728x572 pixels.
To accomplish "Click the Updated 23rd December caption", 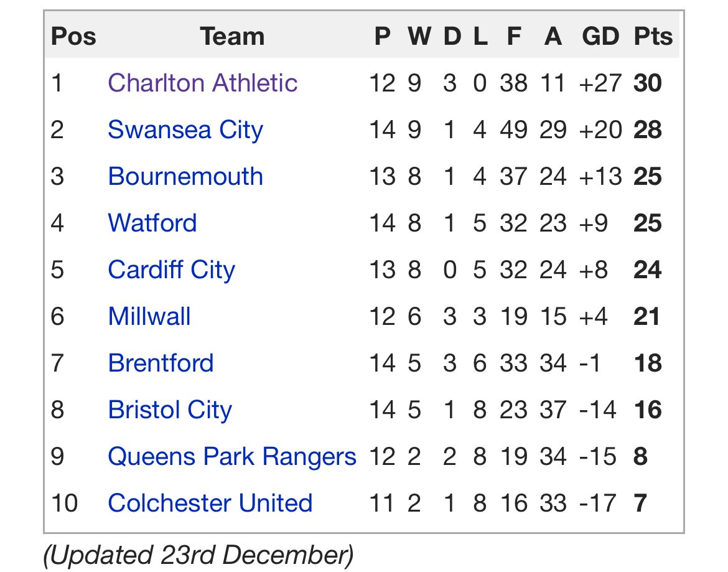I will click(x=198, y=555).
